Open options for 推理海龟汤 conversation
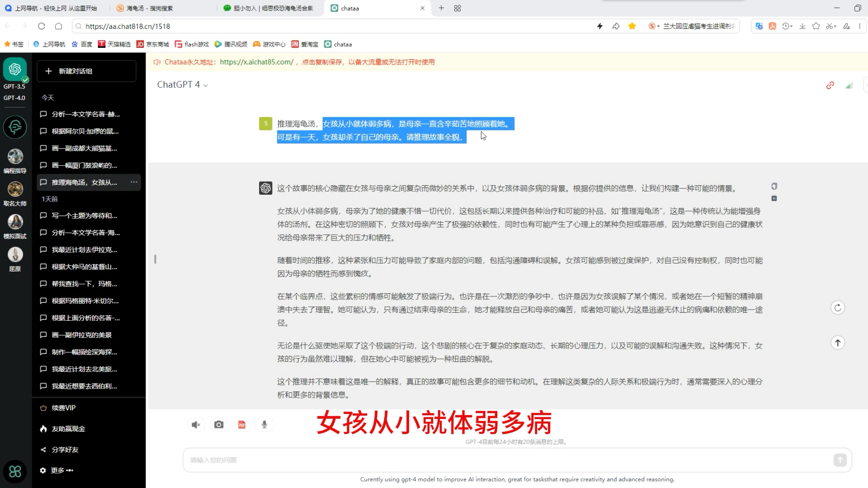 [134, 182]
